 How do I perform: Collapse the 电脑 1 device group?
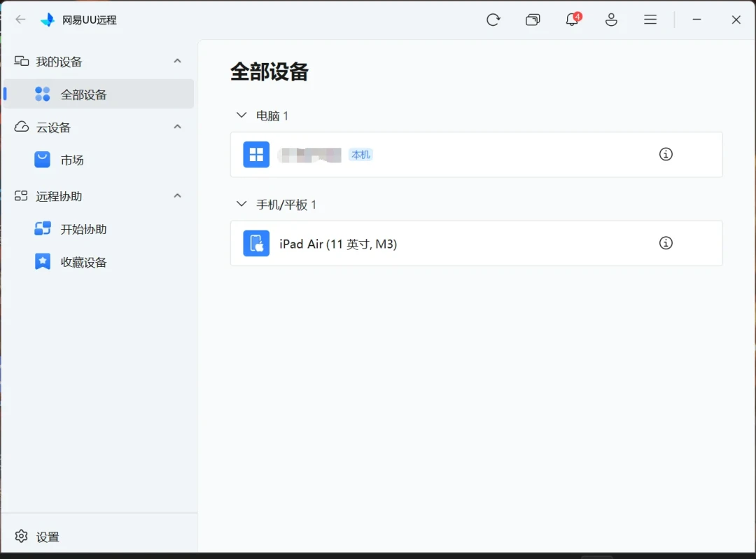click(x=241, y=116)
